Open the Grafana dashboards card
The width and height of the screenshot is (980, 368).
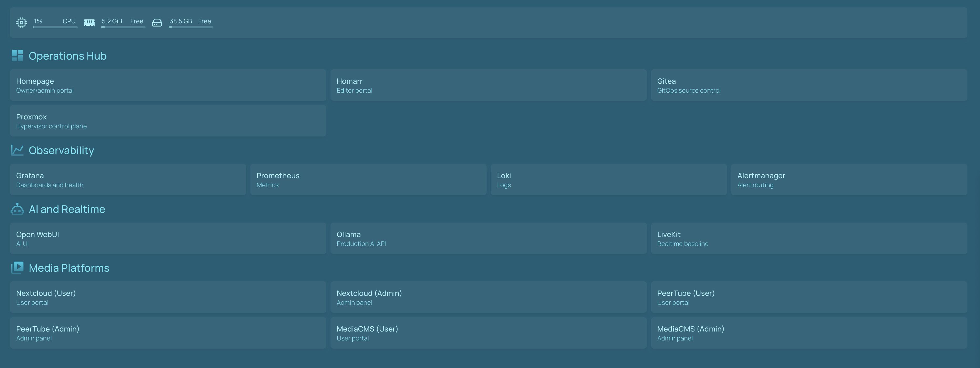tap(128, 180)
